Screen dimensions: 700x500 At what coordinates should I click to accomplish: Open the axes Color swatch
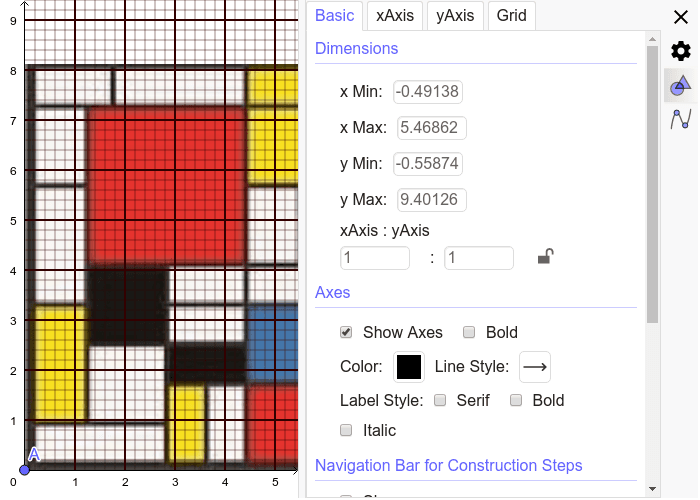coord(408,367)
